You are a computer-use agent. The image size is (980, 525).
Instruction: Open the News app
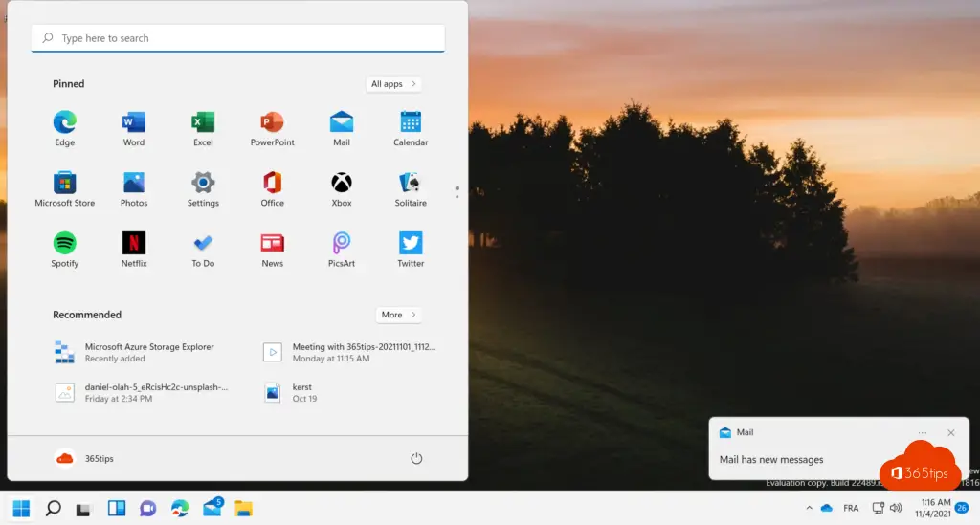coord(272,249)
